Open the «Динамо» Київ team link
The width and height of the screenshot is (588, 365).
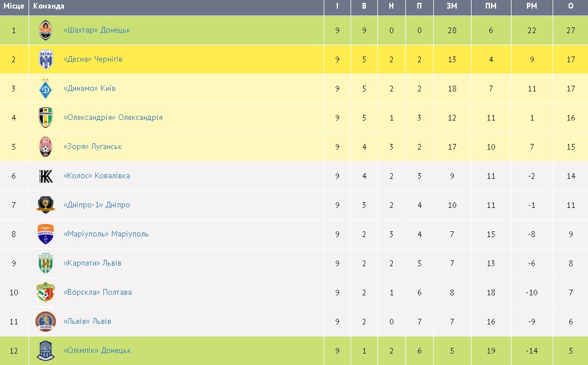90,89
